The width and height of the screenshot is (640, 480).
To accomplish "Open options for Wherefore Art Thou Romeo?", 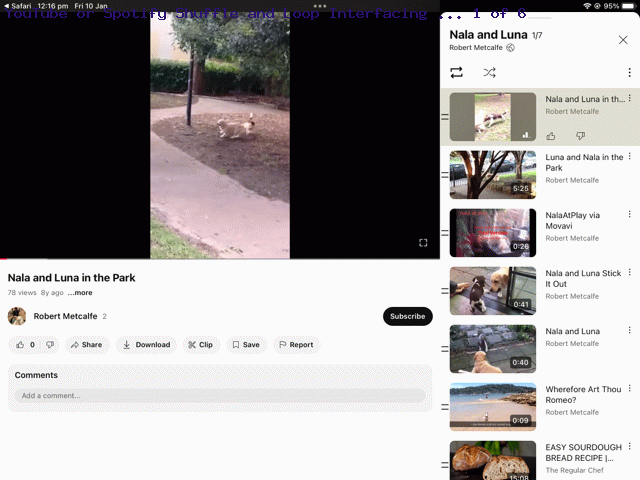I will pos(630,388).
